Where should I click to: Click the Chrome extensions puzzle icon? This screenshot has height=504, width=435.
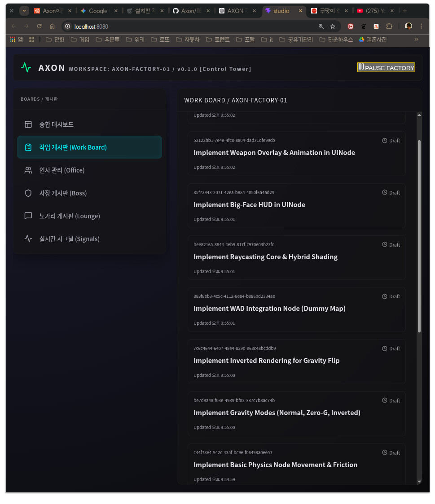[389, 27]
